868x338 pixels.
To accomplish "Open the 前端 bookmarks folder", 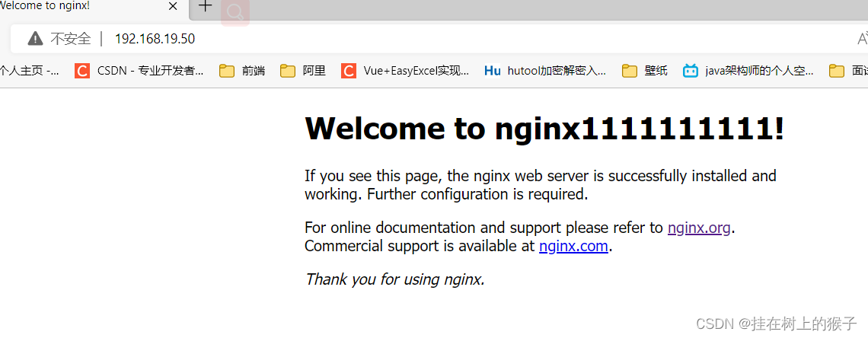I will click(242, 71).
